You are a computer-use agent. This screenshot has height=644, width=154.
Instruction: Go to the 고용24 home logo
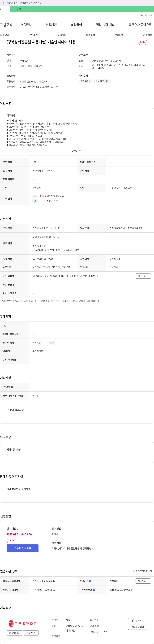tap(6, 25)
